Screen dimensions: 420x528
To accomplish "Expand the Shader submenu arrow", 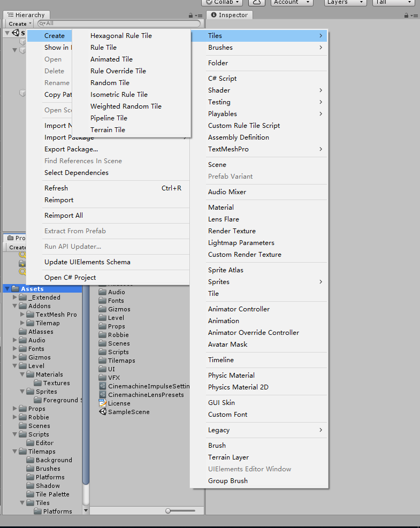I will coord(320,90).
